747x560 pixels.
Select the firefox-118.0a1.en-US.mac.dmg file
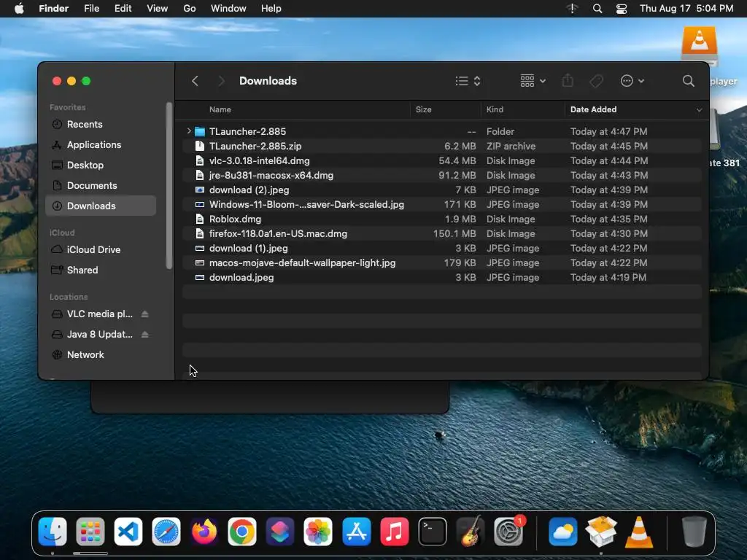coord(441,234)
